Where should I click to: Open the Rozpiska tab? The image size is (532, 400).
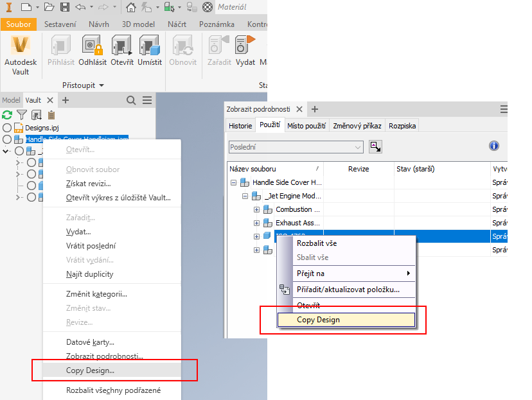click(x=402, y=126)
